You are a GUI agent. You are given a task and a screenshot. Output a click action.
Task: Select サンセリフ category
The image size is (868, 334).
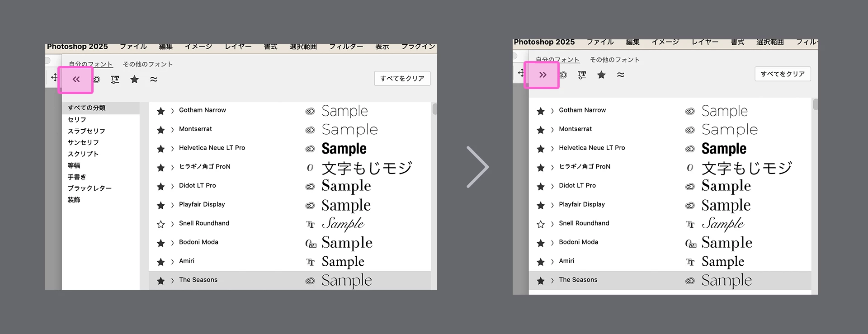[83, 142]
